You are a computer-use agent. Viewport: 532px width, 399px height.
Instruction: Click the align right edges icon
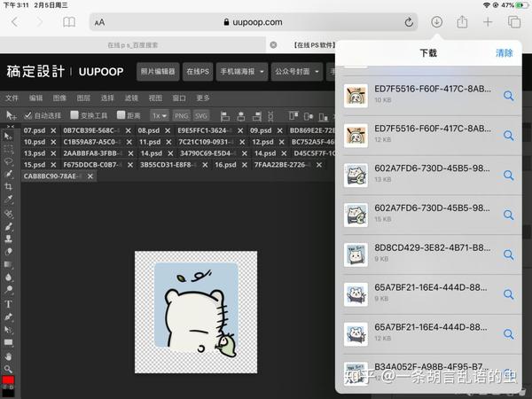(257, 116)
